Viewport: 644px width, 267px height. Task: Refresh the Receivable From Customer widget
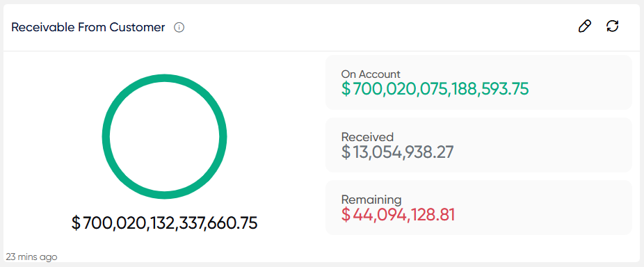click(613, 26)
